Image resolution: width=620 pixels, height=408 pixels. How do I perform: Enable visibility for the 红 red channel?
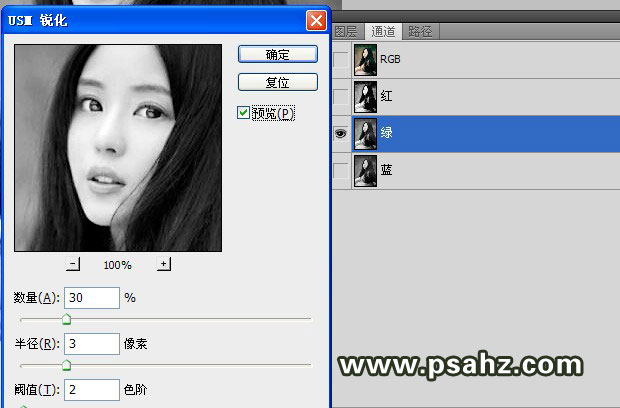[342, 97]
